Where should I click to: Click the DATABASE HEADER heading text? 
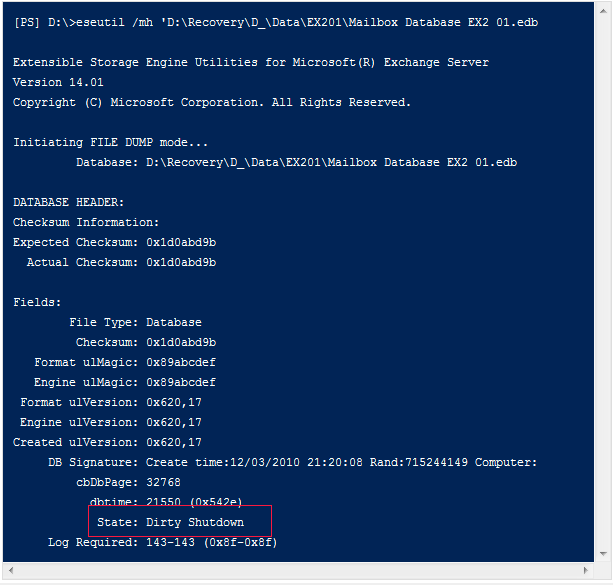coord(68,202)
